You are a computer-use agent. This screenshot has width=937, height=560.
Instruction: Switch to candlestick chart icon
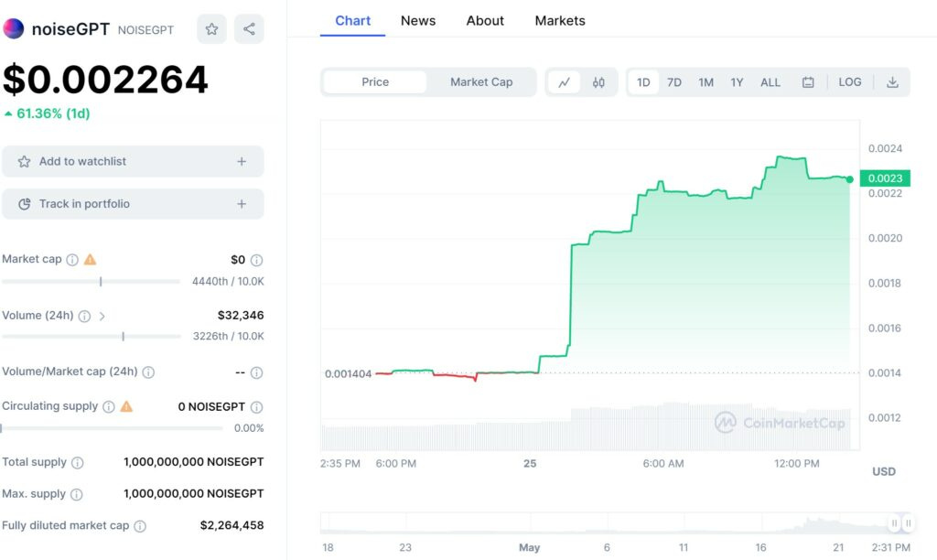pyautogui.click(x=598, y=82)
